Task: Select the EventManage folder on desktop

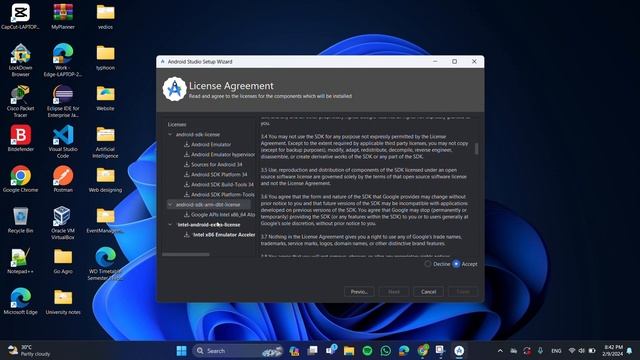Action: [105, 220]
